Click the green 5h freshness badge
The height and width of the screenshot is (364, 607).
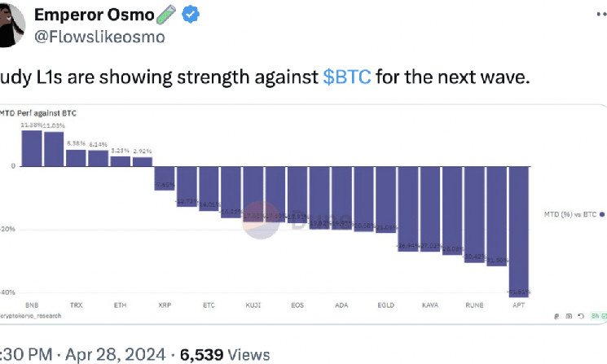pyautogui.click(x=596, y=314)
